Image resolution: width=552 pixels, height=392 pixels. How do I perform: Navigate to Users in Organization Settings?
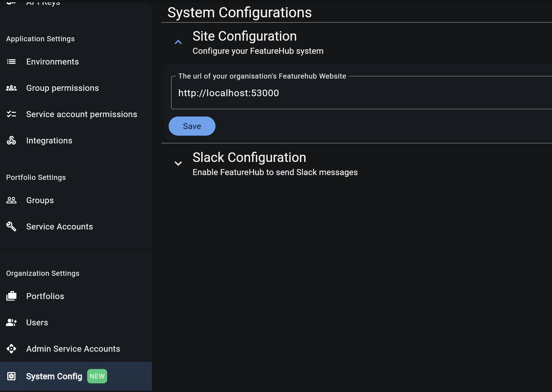[37, 322]
